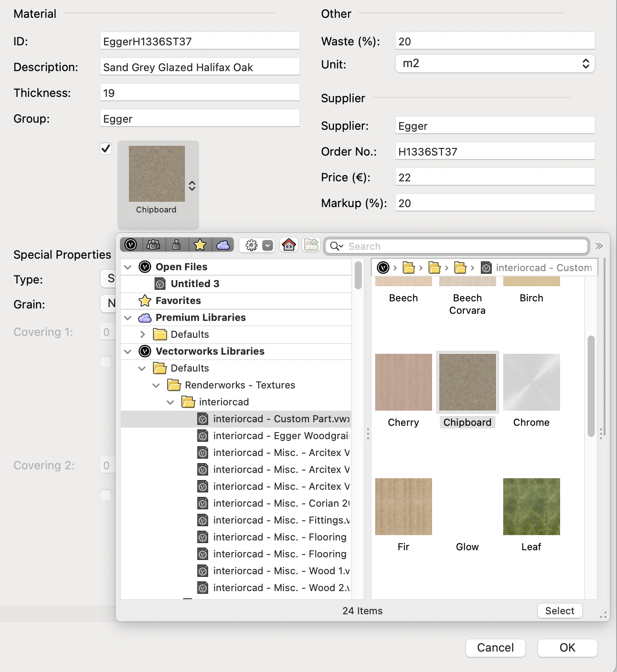The image size is (617, 672).
Task: Select the Premium cloud libraries filter icon
Action: tap(223, 245)
